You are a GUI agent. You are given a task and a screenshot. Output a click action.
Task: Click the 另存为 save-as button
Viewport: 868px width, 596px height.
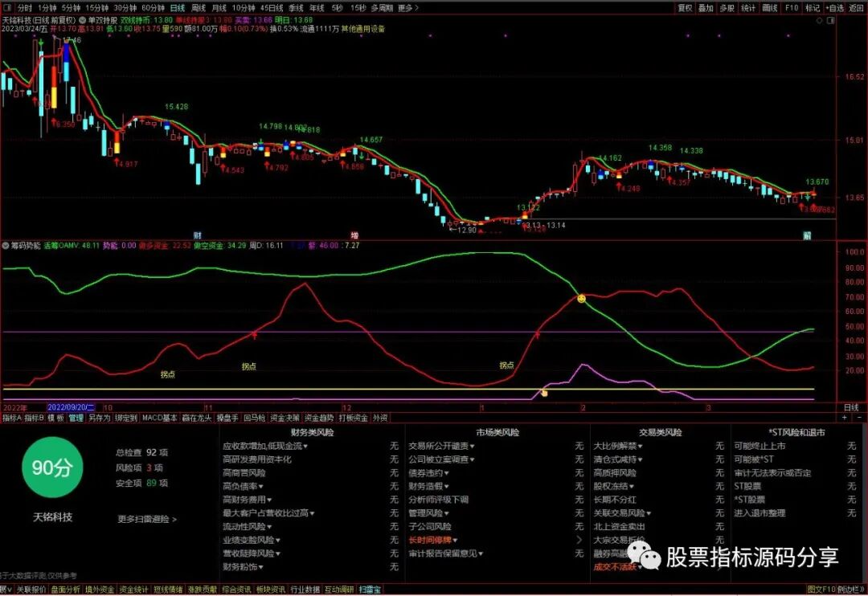point(99,418)
